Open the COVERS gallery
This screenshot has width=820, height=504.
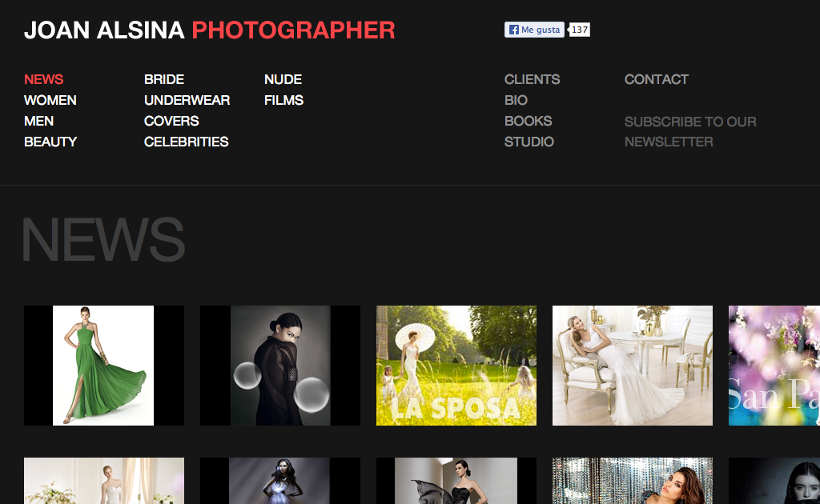pos(171,121)
